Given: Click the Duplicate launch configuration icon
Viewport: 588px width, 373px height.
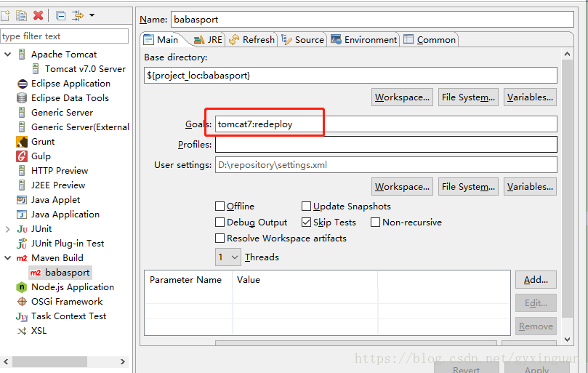Looking at the screenshot, I should click(x=21, y=16).
